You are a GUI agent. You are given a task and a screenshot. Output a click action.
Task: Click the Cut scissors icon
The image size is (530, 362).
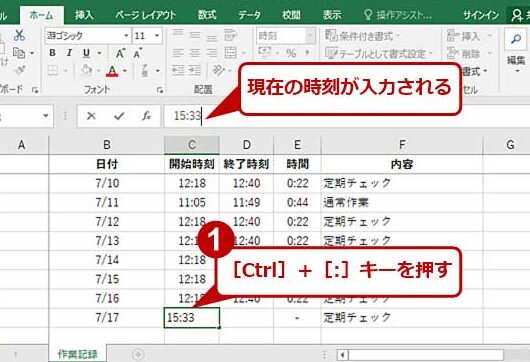pos(19,35)
